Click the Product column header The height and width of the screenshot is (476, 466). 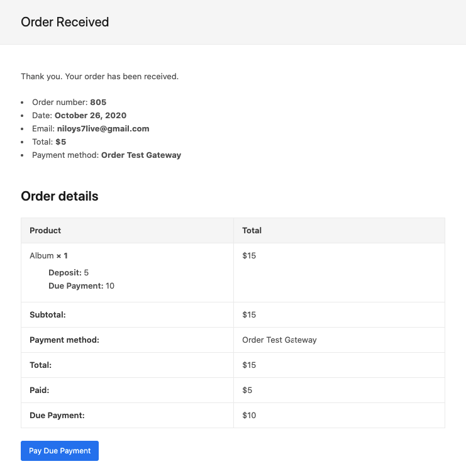(x=45, y=231)
